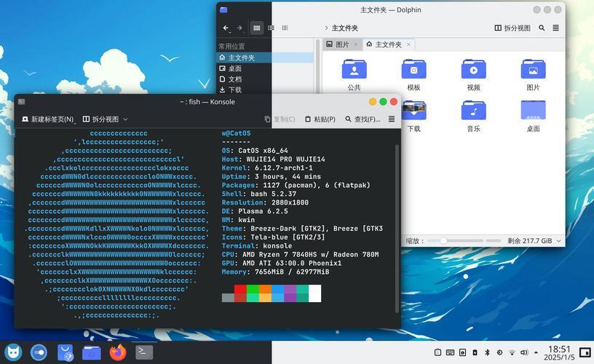Click 新建标签页(N) in Konsole
This screenshot has height=364, width=594.
(48, 119)
